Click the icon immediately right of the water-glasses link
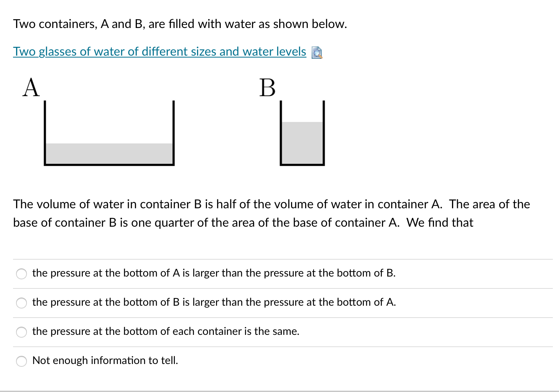The image size is (559, 392). 317,53
